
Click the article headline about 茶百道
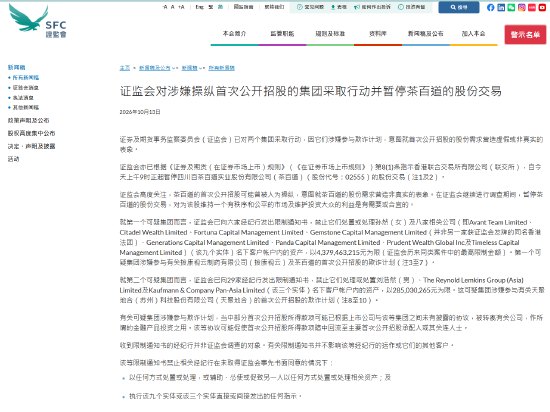[311, 91]
